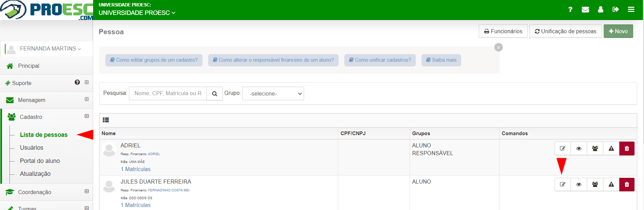Edit ADRIEL's record pencil icon
Image resolution: width=644 pixels, height=210 pixels.
pyautogui.click(x=563, y=148)
